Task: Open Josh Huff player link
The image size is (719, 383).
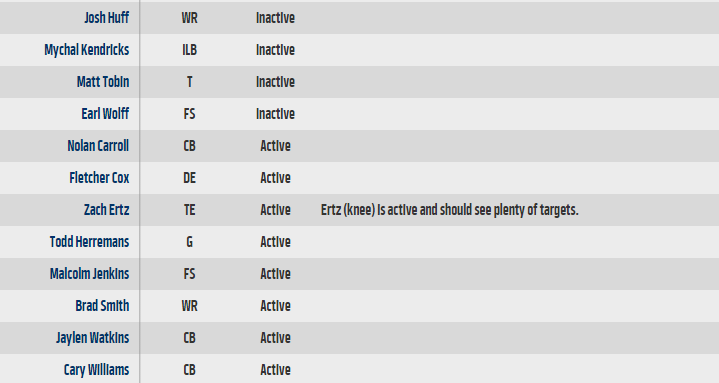Action: tap(106, 18)
